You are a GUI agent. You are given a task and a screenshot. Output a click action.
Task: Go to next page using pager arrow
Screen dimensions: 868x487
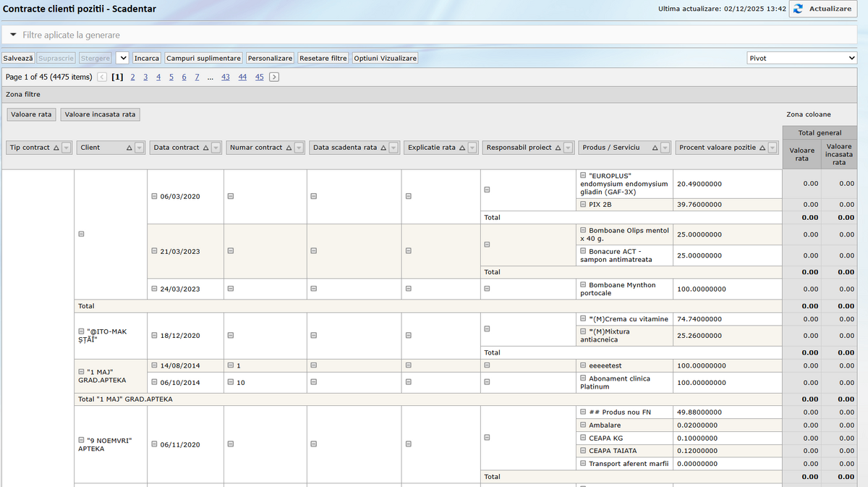274,77
